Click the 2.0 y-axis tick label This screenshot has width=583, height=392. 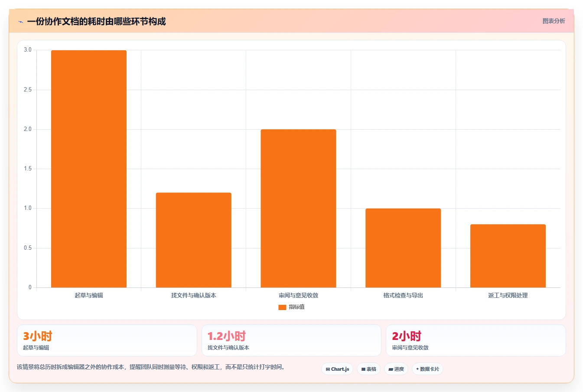[28, 129]
